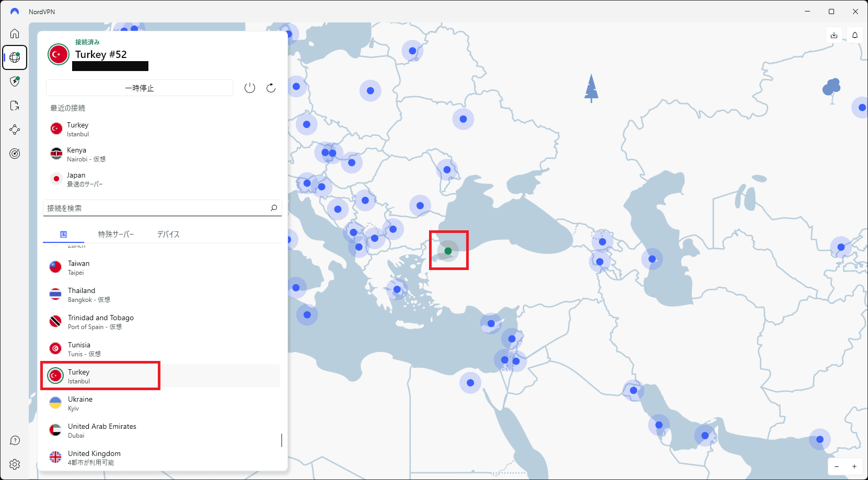
Task: Close the NordVPN window
Action: pyautogui.click(x=855, y=11)
